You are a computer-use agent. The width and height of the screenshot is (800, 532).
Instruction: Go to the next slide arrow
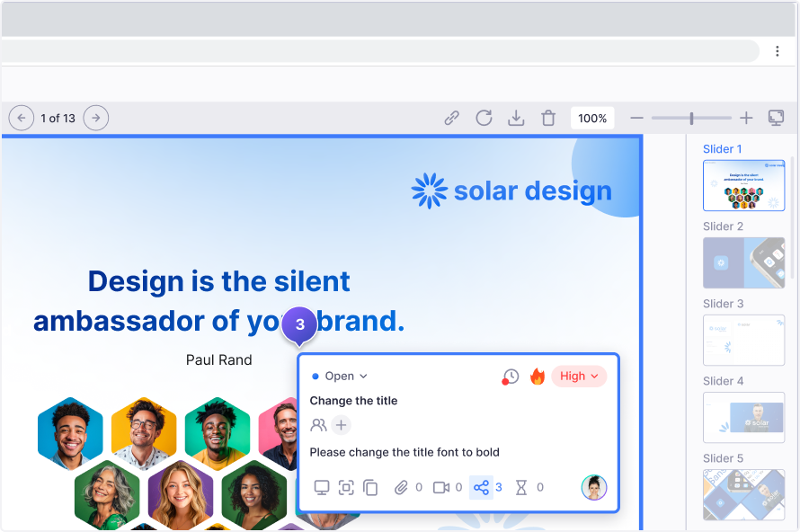pos(96,118)
